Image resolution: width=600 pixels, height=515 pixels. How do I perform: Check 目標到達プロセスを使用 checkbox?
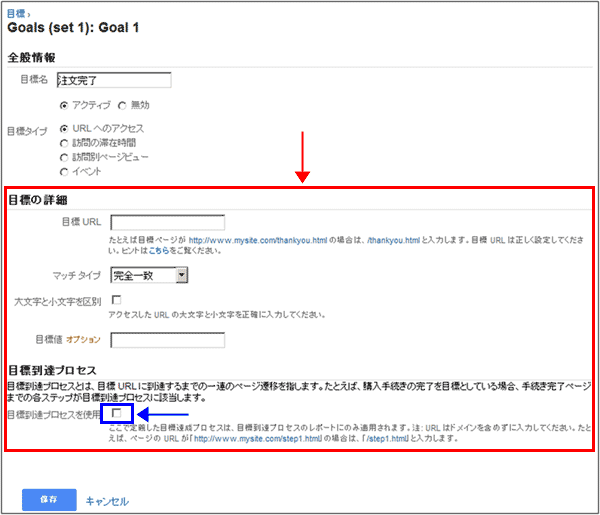(x=116, y=413)
